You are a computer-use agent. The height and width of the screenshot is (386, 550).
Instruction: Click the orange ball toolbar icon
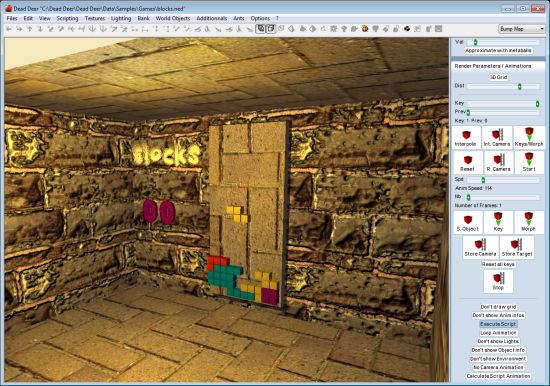tap(365, 29)
